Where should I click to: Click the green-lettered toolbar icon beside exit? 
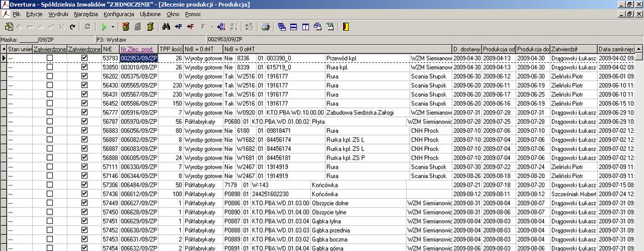tap(330, 27)
